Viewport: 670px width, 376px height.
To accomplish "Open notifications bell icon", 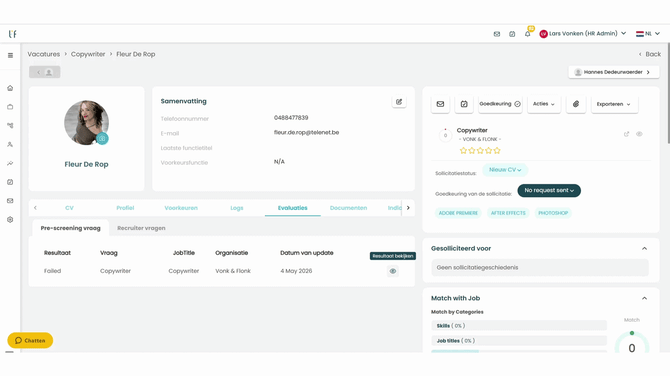I will [528, 34].
